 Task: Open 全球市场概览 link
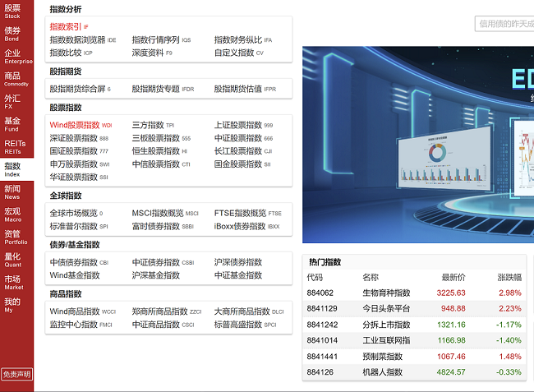tap(76, 213)
